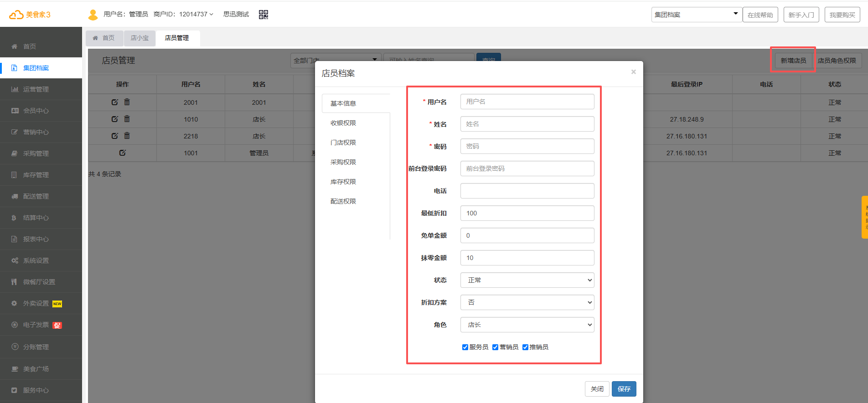Switch to the 收银权限 tab
868x403 pixels.
tap(343, 123)
